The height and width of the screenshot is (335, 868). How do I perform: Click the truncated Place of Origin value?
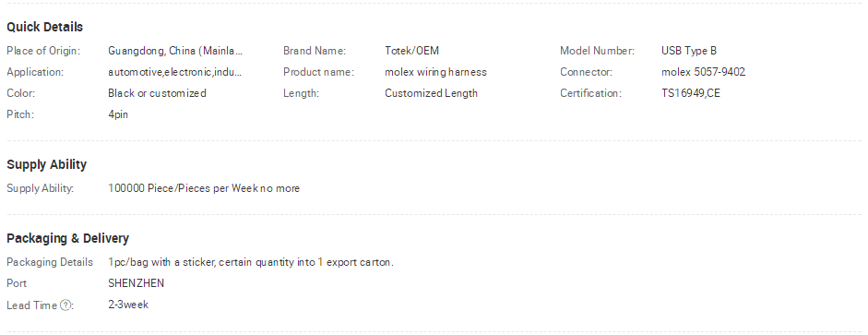click(x=175, y=51)
